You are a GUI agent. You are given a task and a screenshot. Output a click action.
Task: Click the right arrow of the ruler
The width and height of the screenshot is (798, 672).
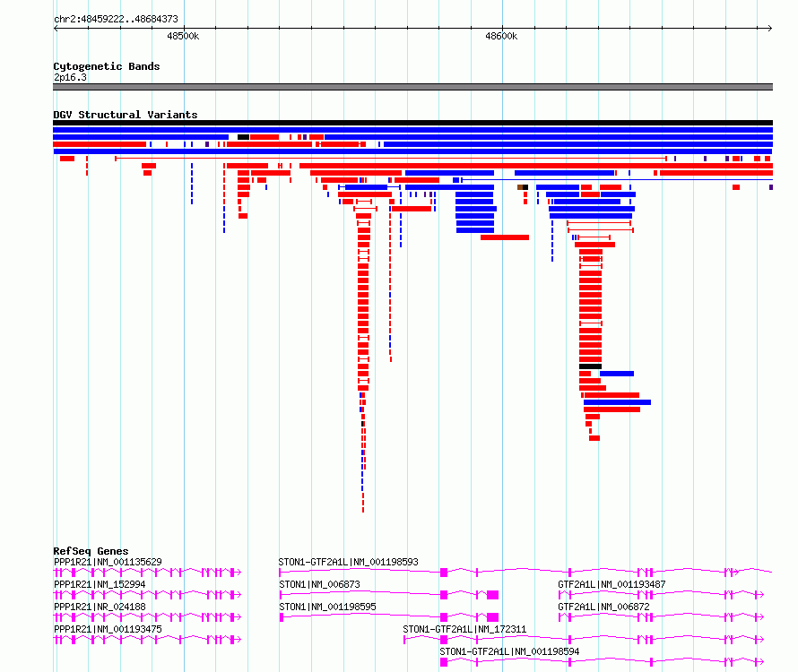(x=770, y=29)
